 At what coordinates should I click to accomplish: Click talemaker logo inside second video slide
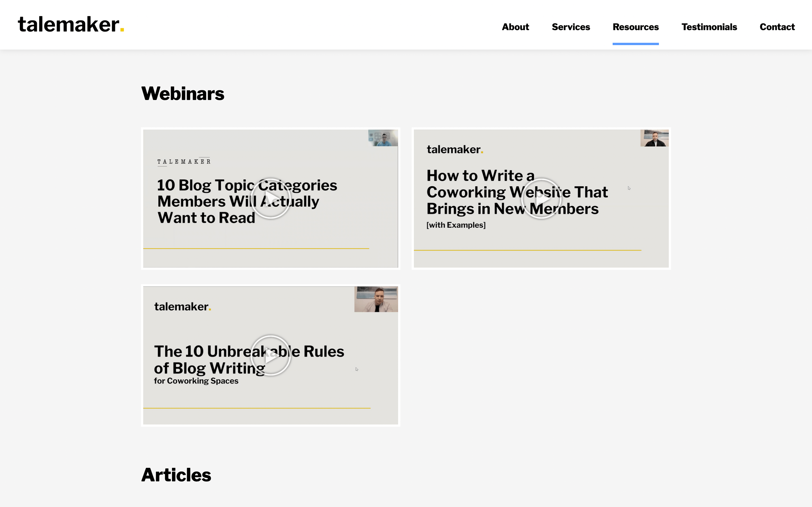454,149
